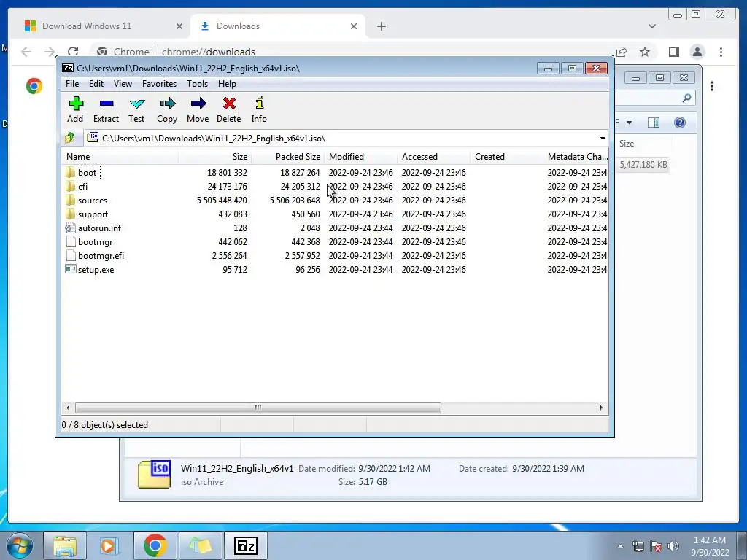
Task: Click the red Delete icon
Action: pyautogui.click(x=229, y=104)
